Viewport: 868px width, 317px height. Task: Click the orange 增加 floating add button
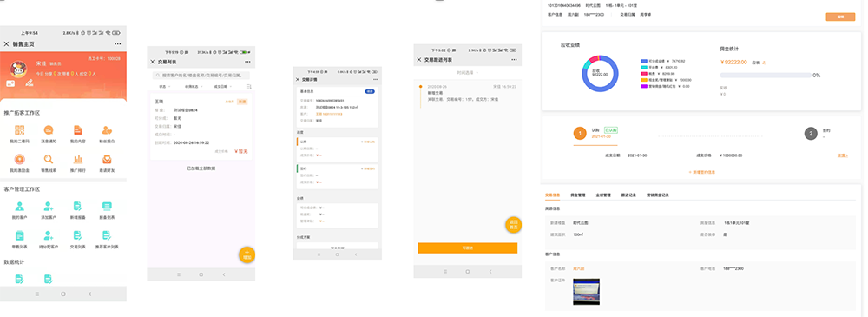247,254
